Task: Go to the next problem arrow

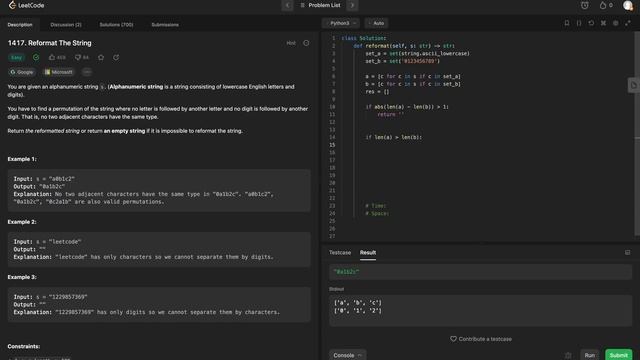Action: point(352,5)
